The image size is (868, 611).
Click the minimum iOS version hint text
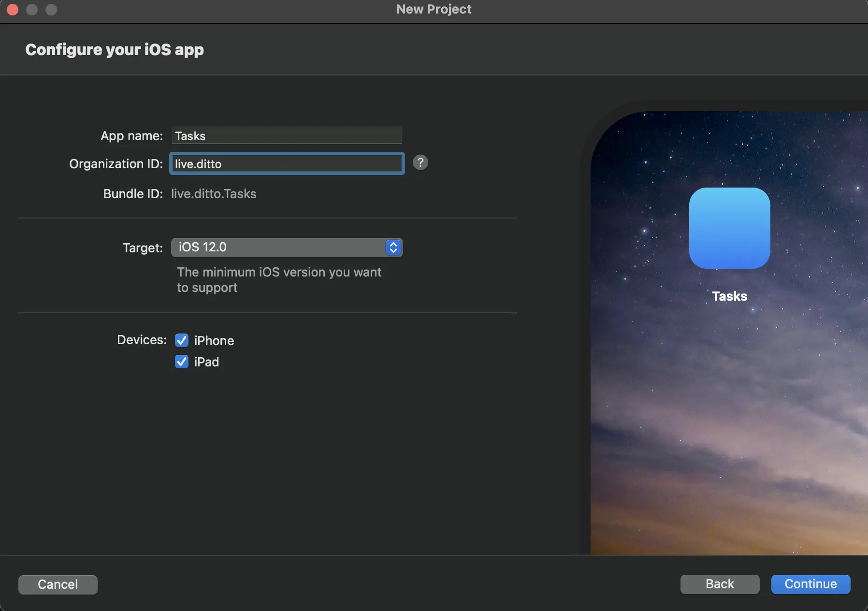(x=279, y=280)
